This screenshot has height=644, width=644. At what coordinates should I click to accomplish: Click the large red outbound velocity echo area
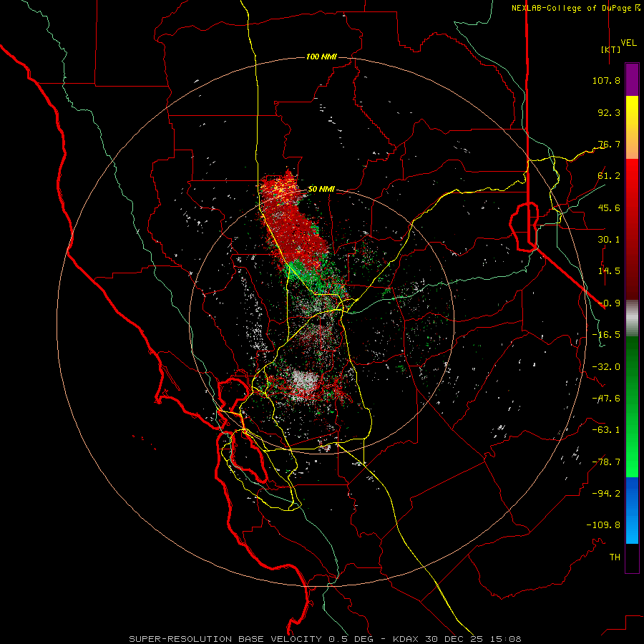(x=293, y=224)
